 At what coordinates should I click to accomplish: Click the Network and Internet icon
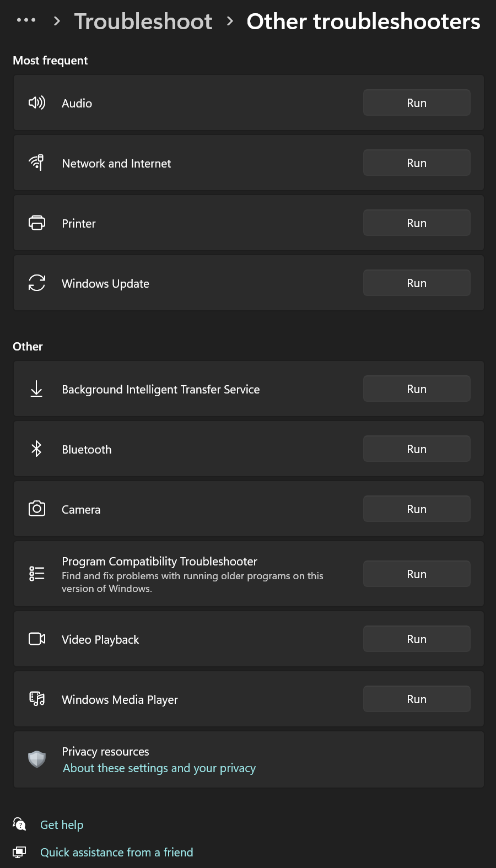(x=37, y=163)
